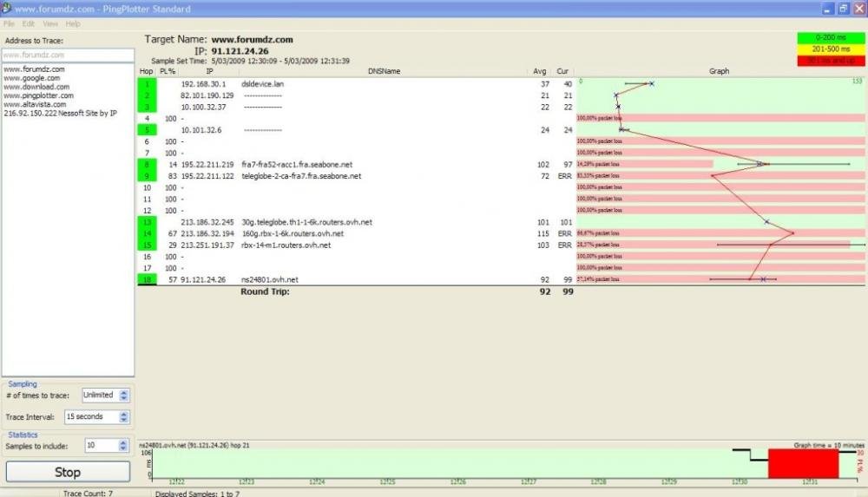Choose www.pingplotter.com from address history
This screenshot has height=497, width=868.
38,95
